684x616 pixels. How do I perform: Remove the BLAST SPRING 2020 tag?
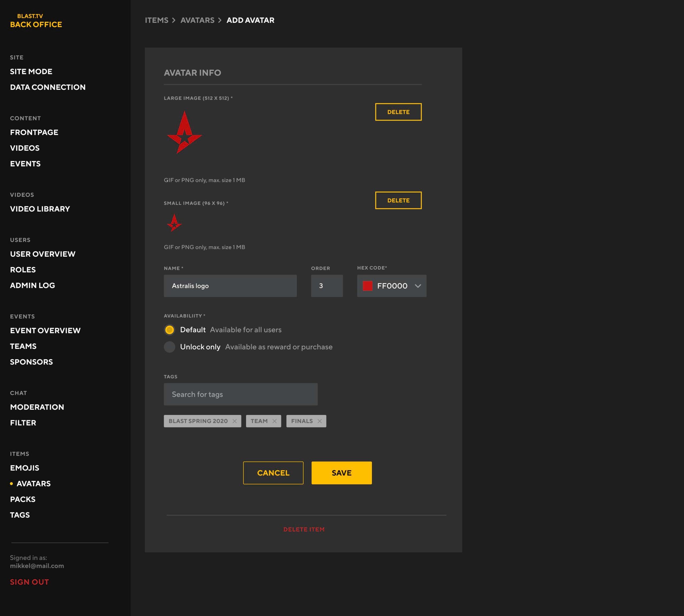[234, 421]
